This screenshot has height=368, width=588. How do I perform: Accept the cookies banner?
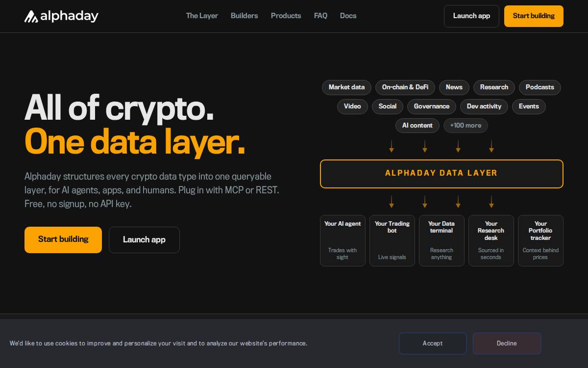(433, 343)
